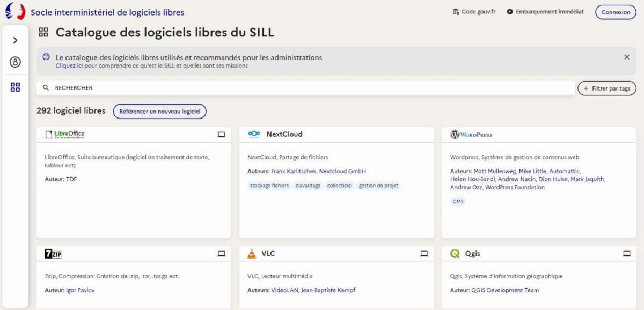Follow the Cliquez ici link
The height and width of the screenshot is (310, 644).
[69, 66]
